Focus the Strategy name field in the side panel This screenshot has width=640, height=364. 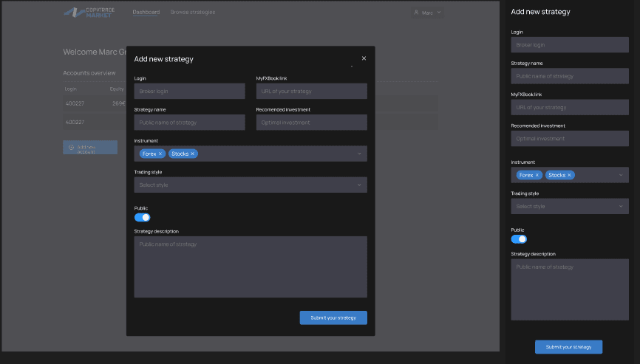[x=569, y=76]
